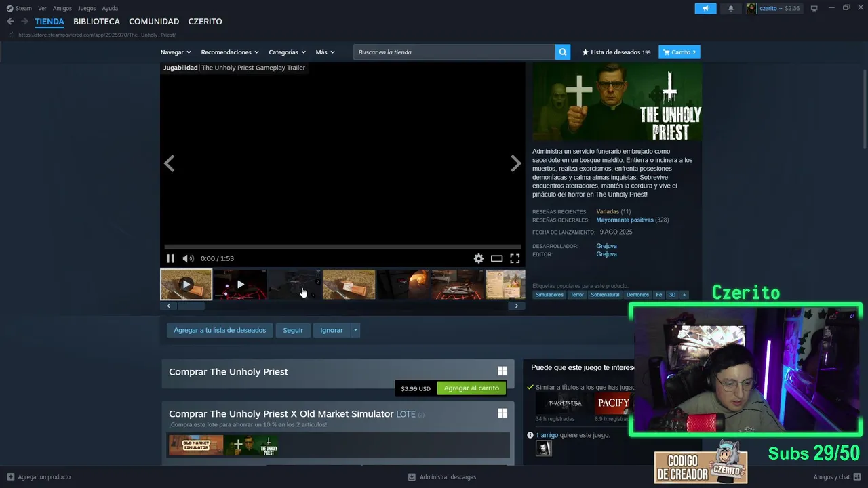Click the plus button to add tags
This screenshot has width=868, height=488.
tap(684, 295)
